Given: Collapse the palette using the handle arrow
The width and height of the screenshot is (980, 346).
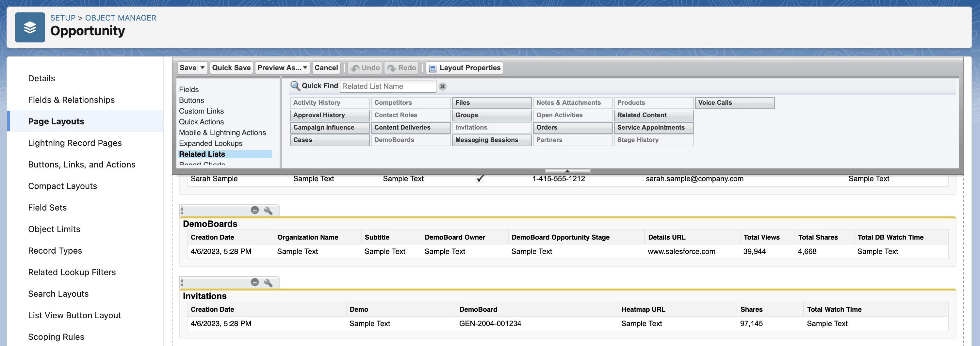Looking at the screenshot, I should pos(567,171).
